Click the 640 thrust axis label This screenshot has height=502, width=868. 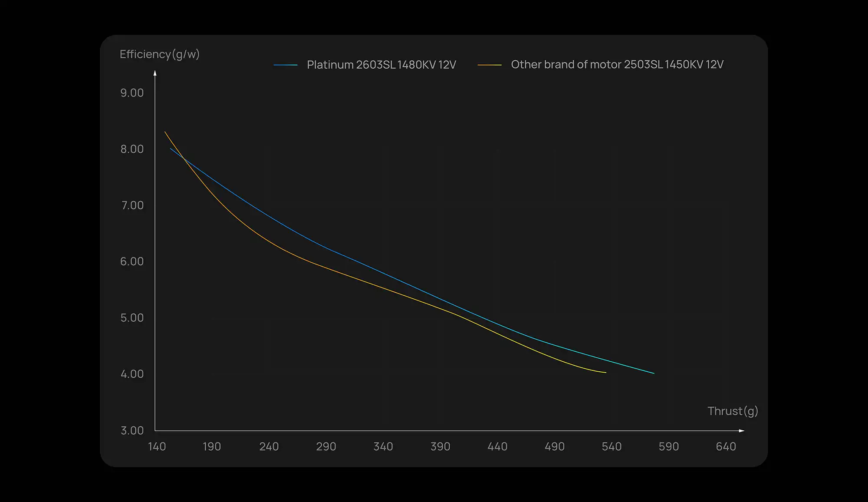point(726,446)
